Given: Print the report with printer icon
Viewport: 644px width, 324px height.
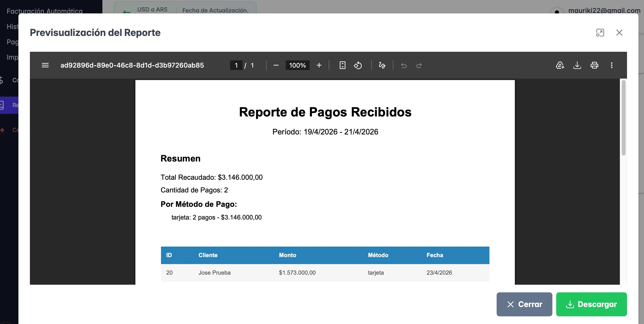Looking at the screenshot, I should (594, 65).
